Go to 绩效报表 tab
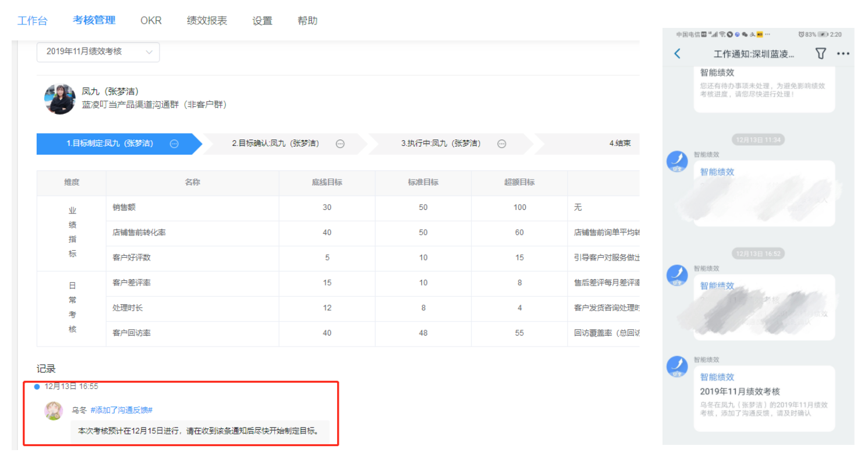 [207, 20]
